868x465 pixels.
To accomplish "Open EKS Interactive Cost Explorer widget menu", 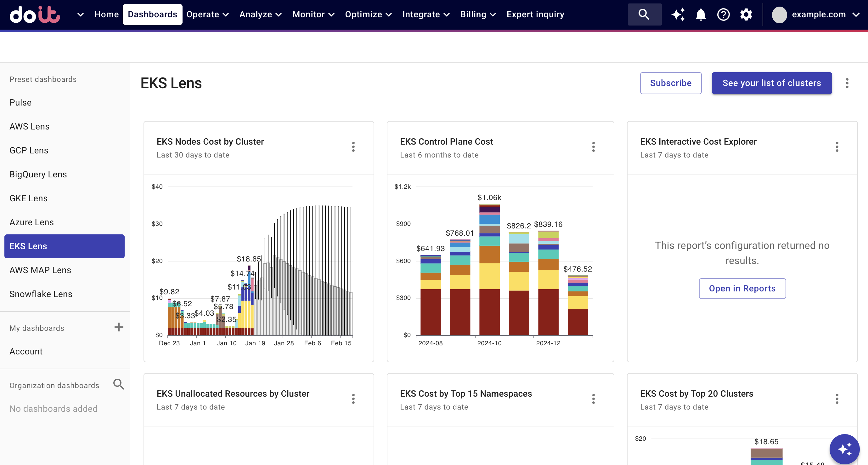I will (x=837, y=147).
